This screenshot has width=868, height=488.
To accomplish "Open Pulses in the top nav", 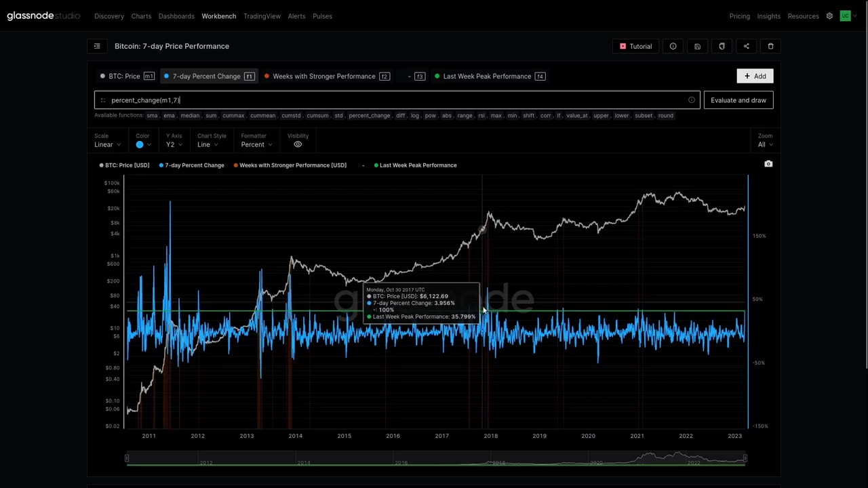I will 322,16.
